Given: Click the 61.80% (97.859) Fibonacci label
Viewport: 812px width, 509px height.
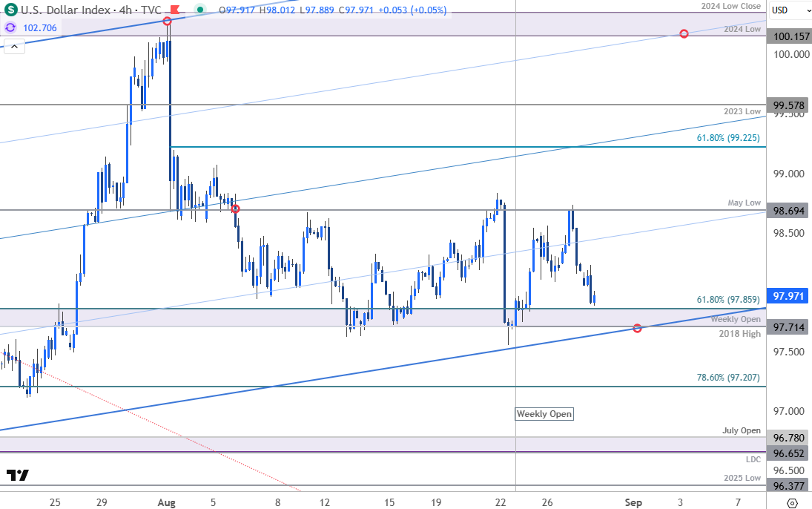Looking at the screenshot, I should [728, 300].
